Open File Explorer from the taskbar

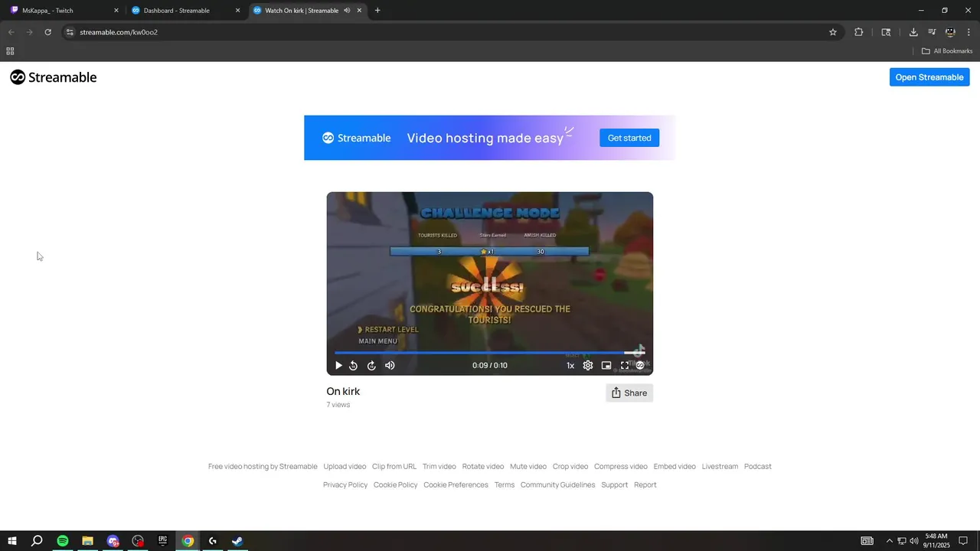pyautogui.click(x=87, y=541)
